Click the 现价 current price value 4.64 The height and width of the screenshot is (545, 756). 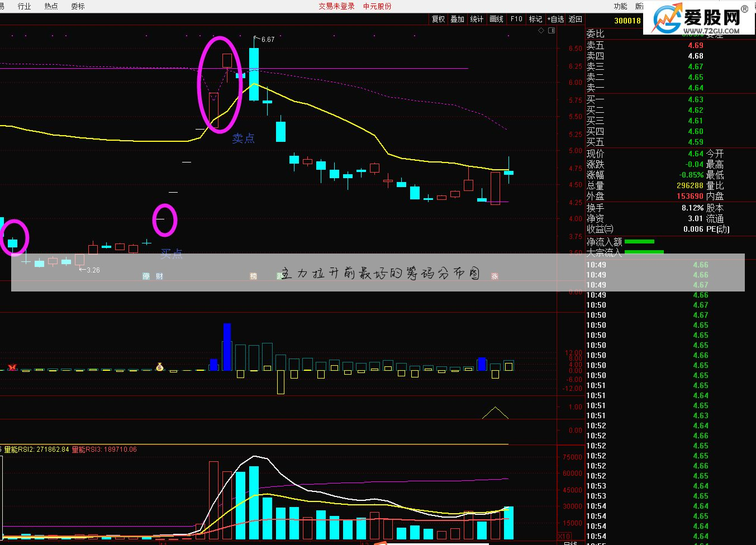[696, 154]
